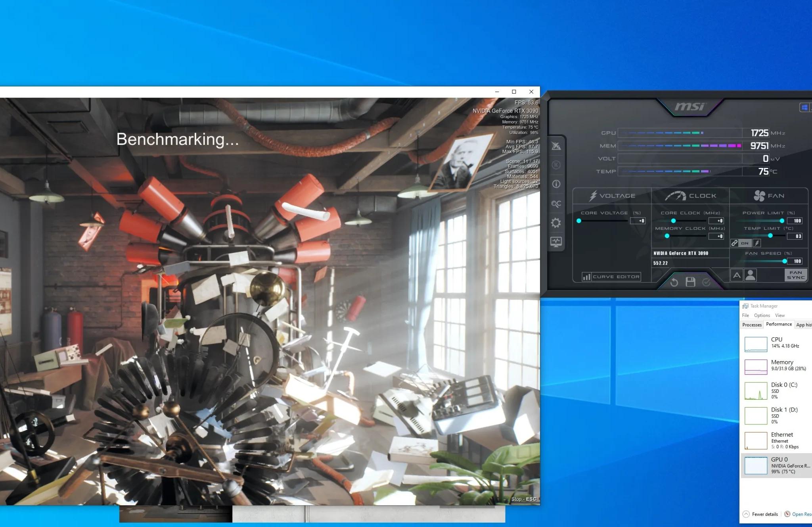Screen dimensions: 812x527
Task: Open the Options menu in Task Manager
Action: [762, 315]
